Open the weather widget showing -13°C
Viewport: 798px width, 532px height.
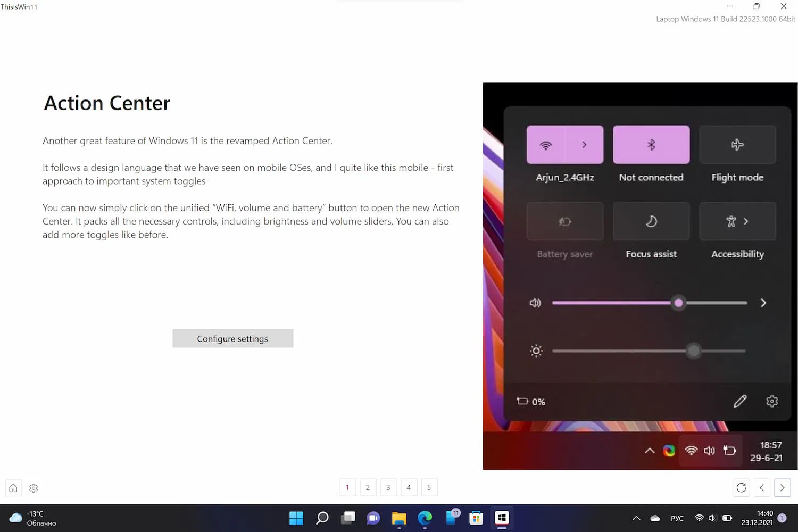(33, 518)
